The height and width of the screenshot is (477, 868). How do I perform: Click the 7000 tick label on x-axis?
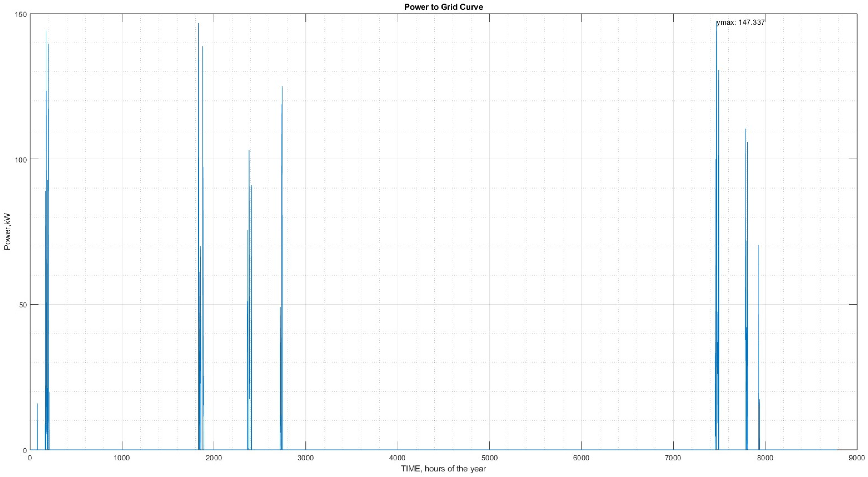click(x=673, y=458)
